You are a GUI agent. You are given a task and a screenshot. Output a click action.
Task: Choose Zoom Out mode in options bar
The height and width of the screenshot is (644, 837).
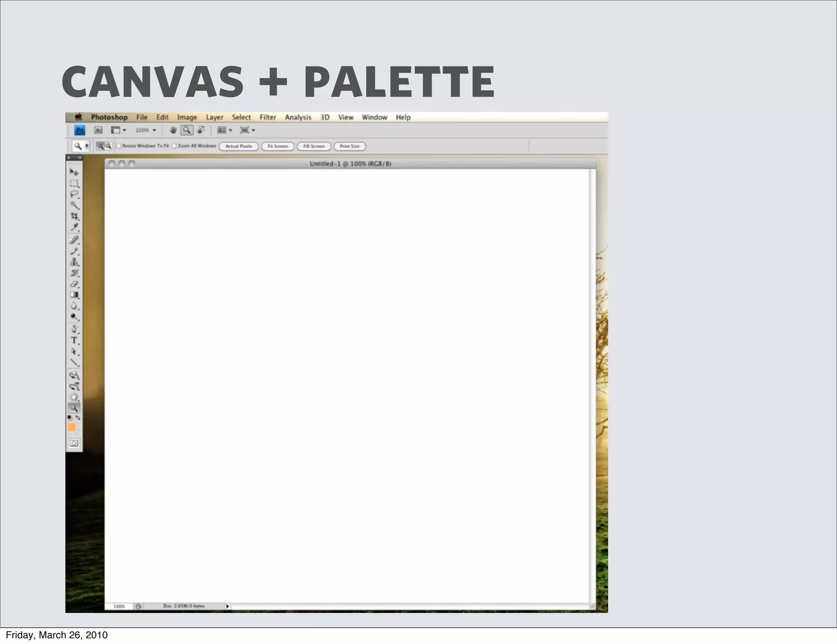pos(108,146)
